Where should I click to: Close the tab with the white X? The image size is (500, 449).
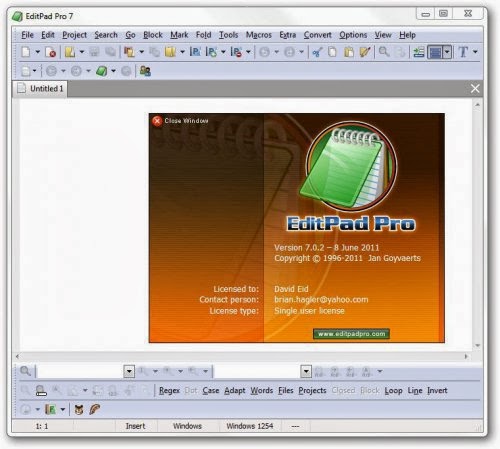[x=475, y=88]
